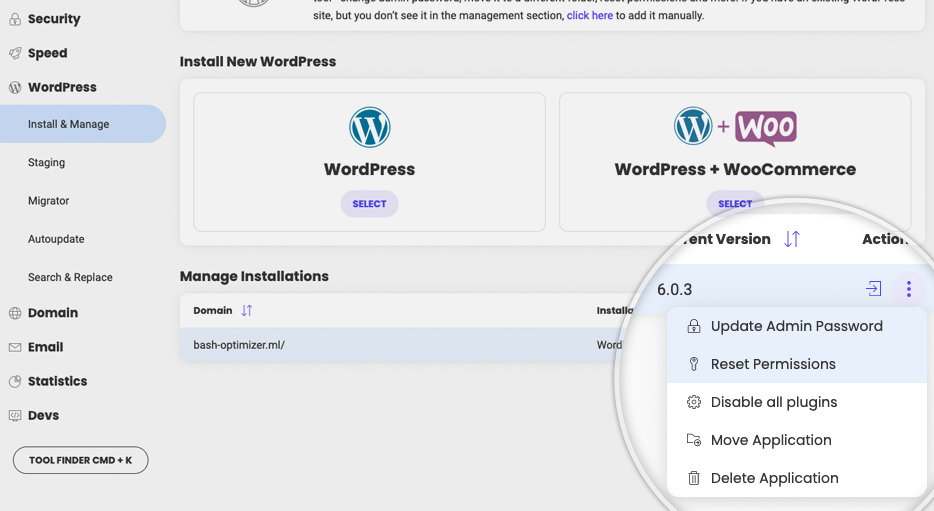Click the Domain globe icon
934x511 pixels.
[x=15, y=313]
